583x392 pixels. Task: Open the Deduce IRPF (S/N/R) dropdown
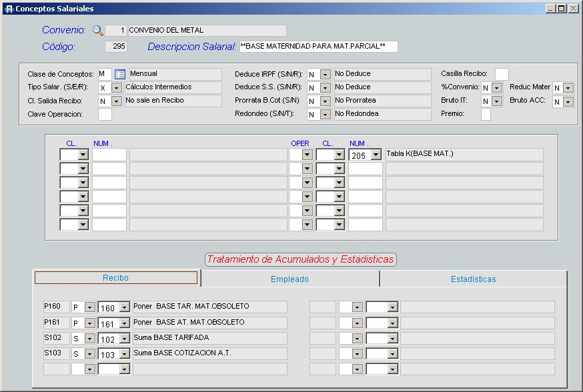(326, 74)
